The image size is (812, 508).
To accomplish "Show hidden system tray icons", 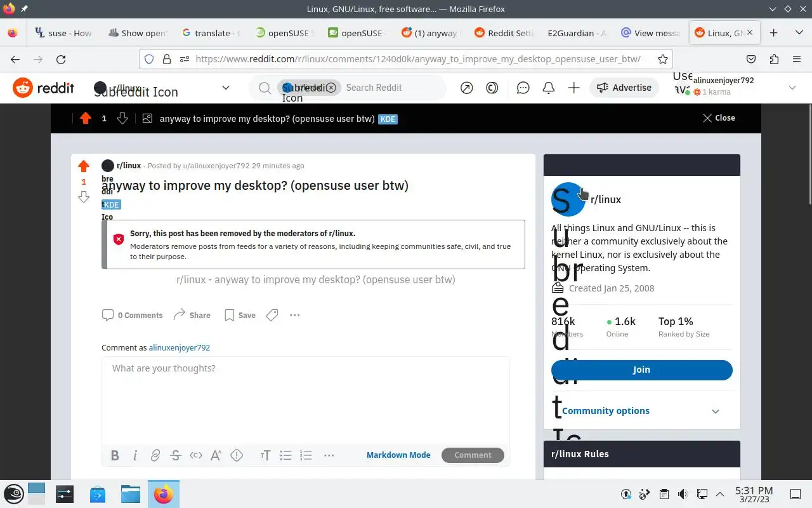I will [720, 494].
